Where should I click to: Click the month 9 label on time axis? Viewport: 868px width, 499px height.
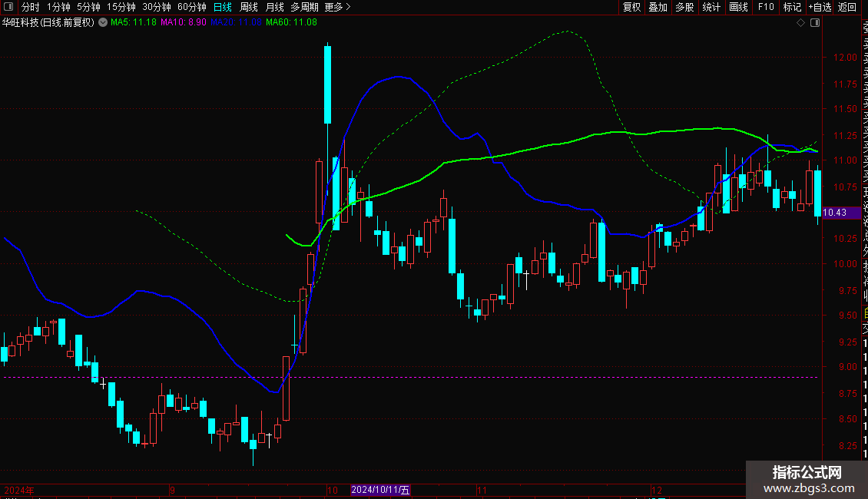pyautogui.click(x=172, y=490)
